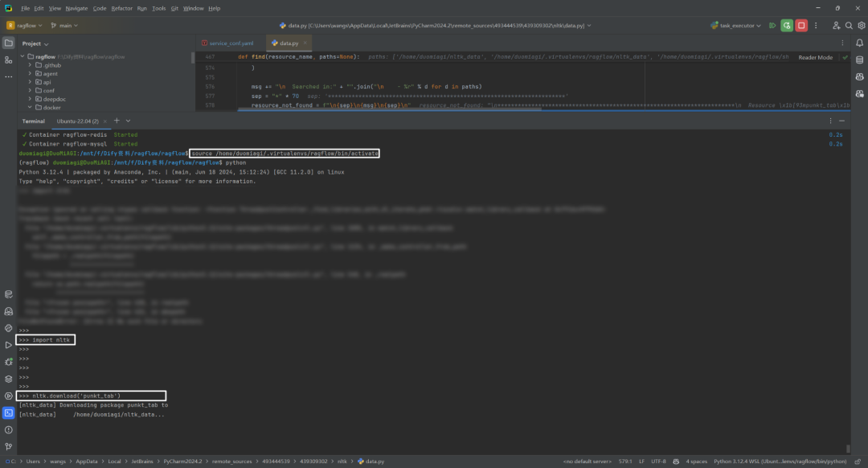
Task: Click the 579:1 caret position widget
Action: click(625, 462)
